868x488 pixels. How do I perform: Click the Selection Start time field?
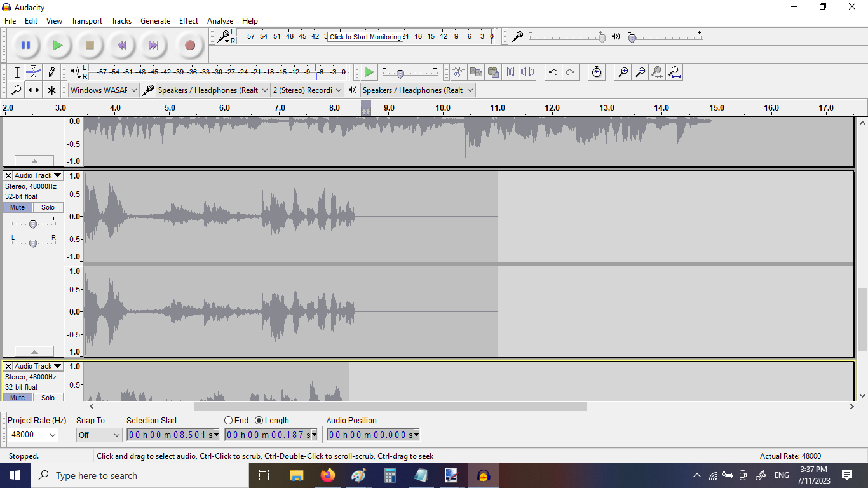[173, 435]
